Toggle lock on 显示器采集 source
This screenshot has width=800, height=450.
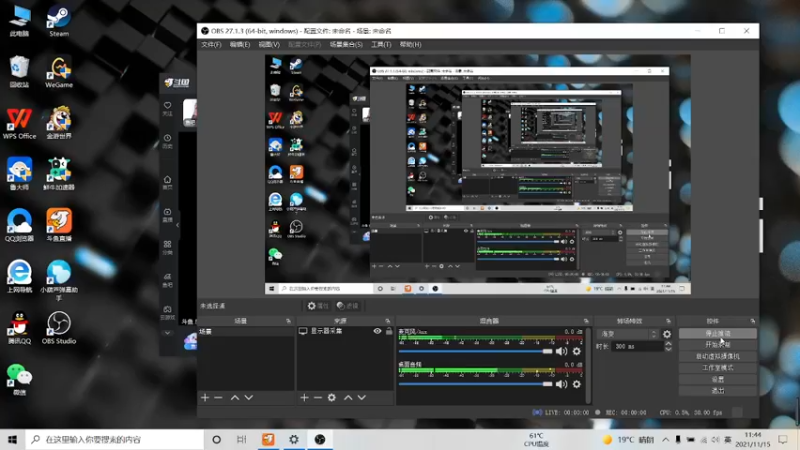[x=389, y=331]
